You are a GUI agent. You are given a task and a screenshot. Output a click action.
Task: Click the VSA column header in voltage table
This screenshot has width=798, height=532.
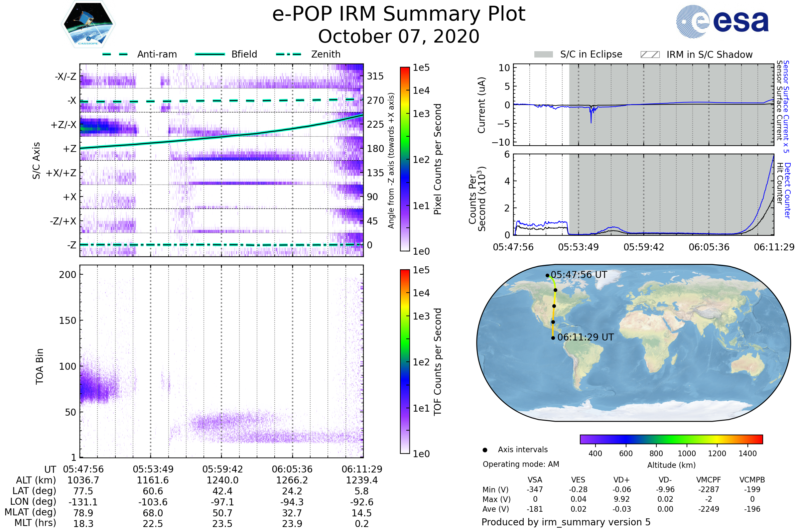coord(535,480)
